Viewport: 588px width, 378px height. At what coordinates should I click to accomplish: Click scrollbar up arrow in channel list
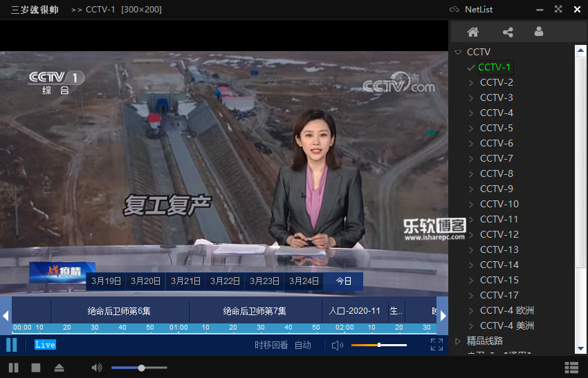tap(580, 50)
